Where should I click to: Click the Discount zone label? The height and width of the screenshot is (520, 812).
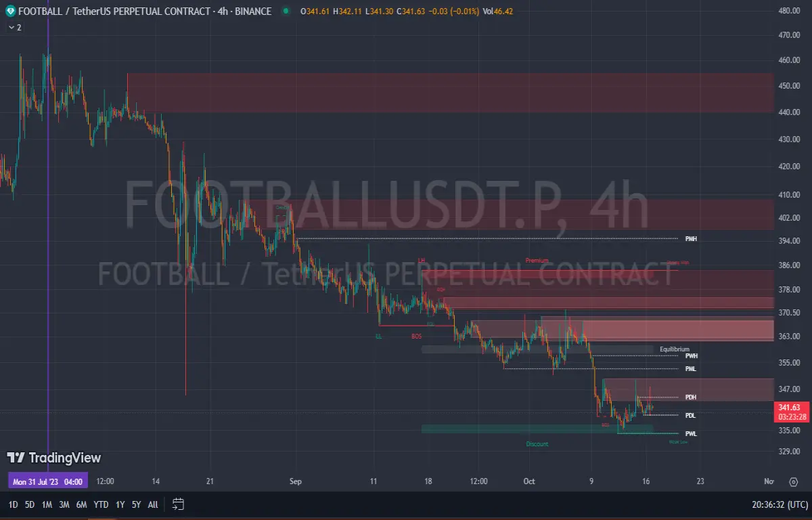click(x=537, y=444)
